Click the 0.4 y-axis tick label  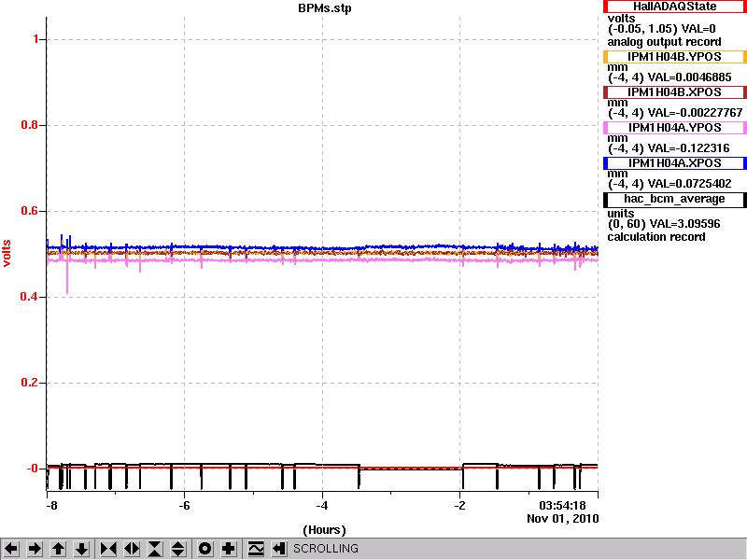coord(30,297)
